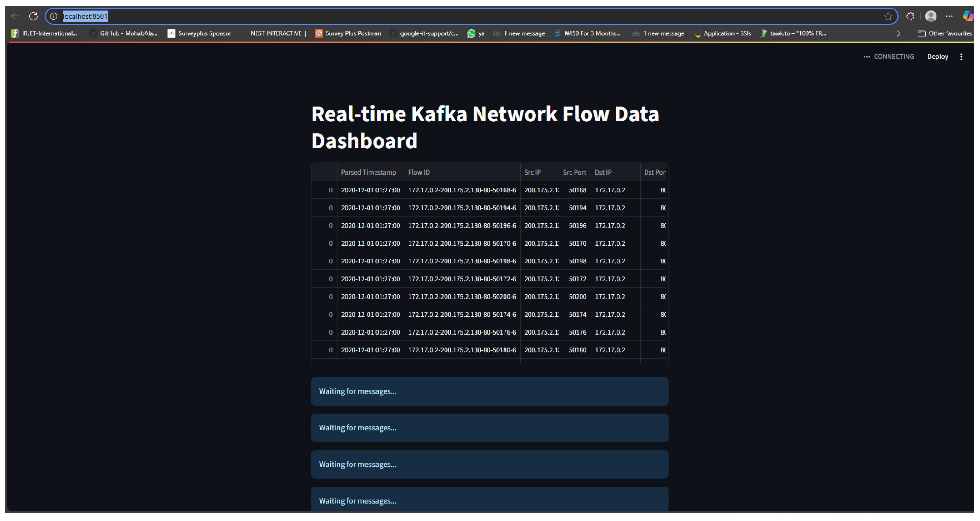The height and width of the screenshot is (521, 980).
Task: Open the Other favourites folder
Action: (x=945, y=33)
